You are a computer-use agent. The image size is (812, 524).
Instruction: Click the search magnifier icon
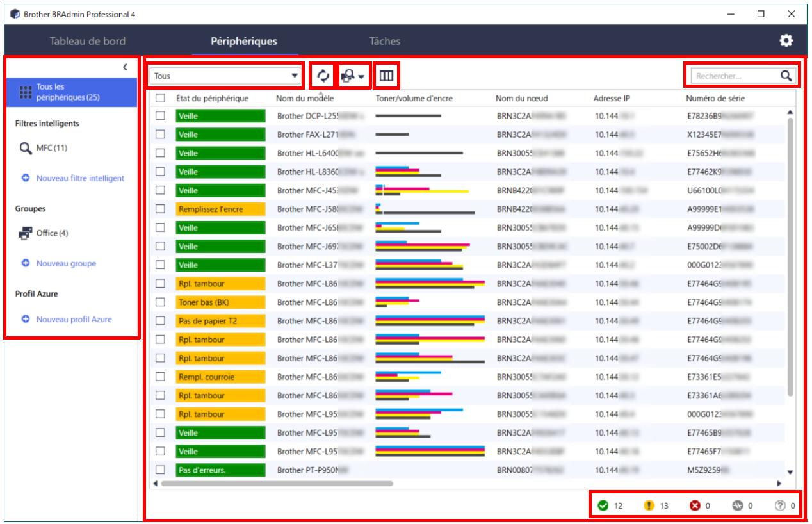[786, 76]
